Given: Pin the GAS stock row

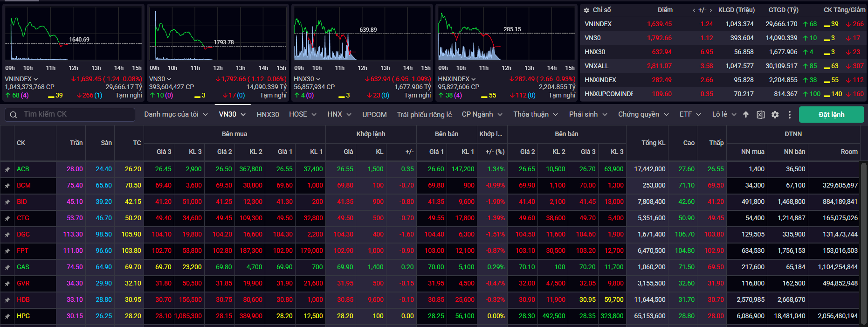Looking at the screenshot, I should point(7,267).
